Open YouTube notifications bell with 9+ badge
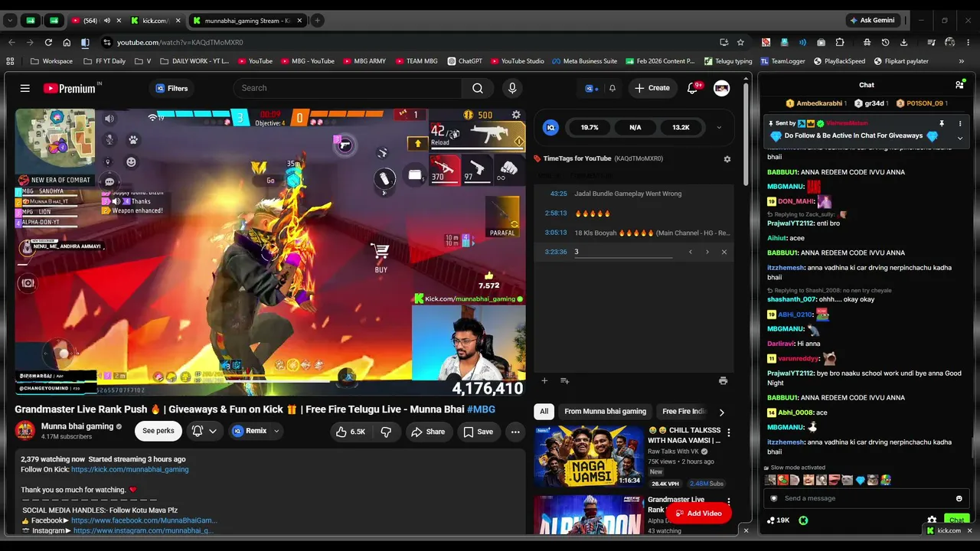 694,87
